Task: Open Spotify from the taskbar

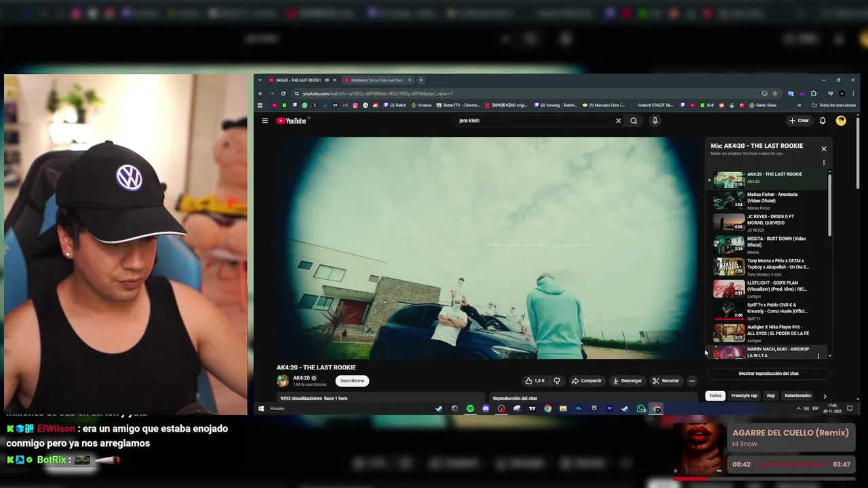Action: pos(470,409)
